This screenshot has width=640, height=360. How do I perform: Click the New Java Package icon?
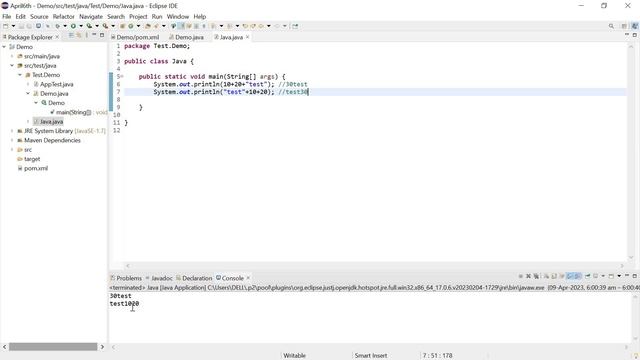click(x=122, y=26)
